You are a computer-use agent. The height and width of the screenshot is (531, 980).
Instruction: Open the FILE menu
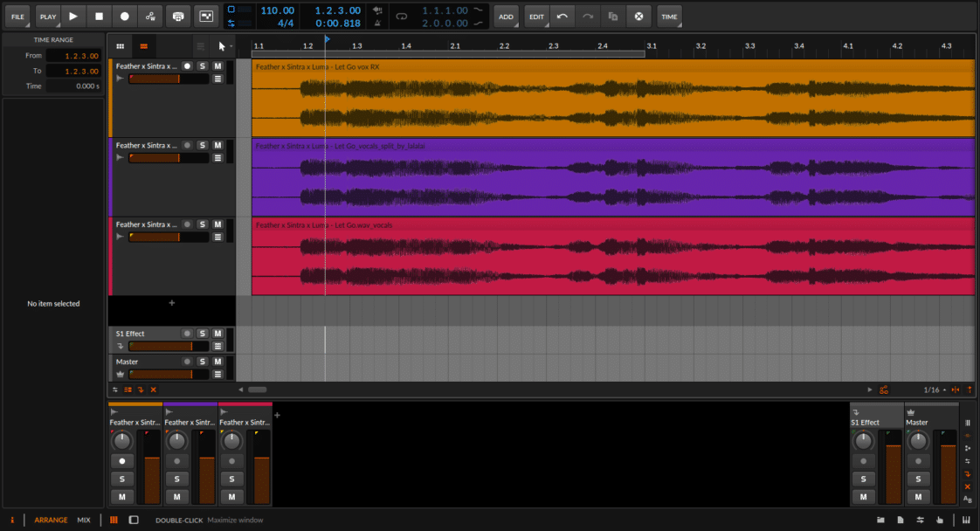click(x=17, y=16)
